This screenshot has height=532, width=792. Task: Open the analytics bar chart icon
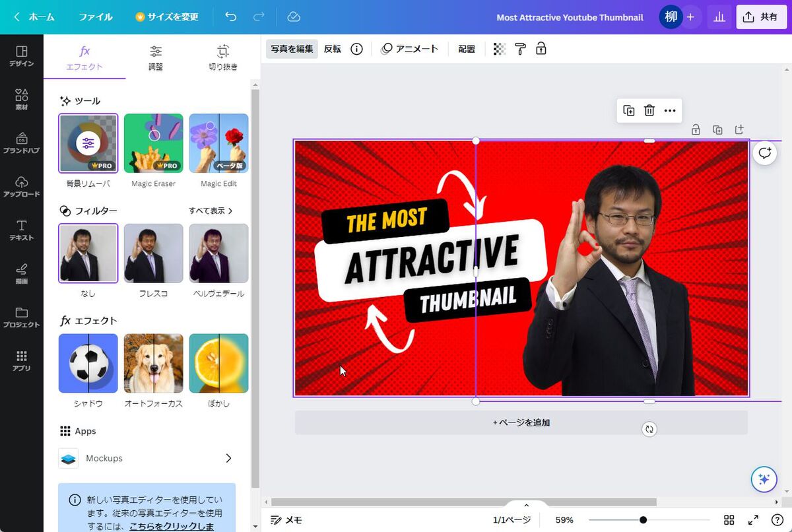point(719,17)
